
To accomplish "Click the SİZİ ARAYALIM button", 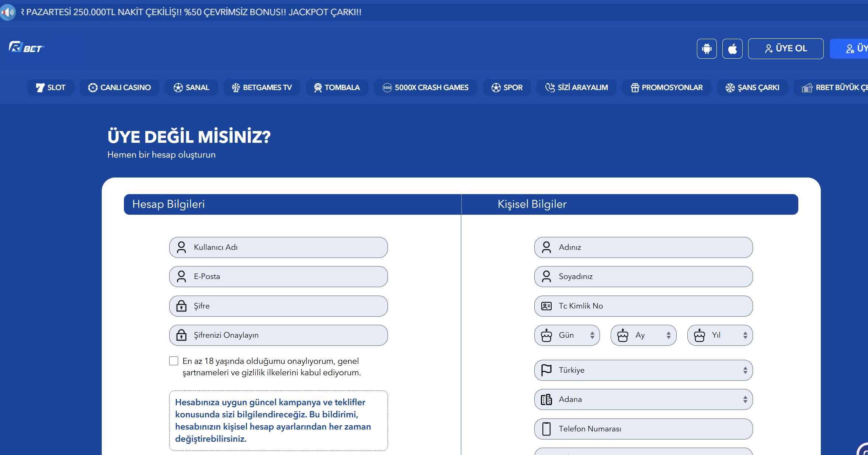I will pyautogui.click(x=576, y=87).
